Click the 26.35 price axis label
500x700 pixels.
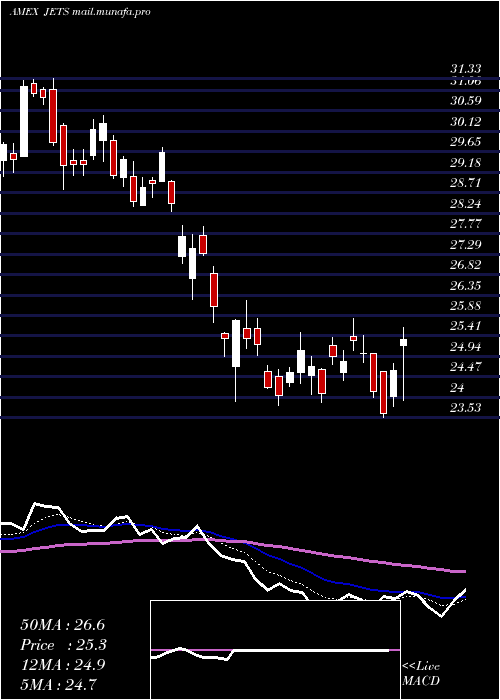tap(465, 285)
